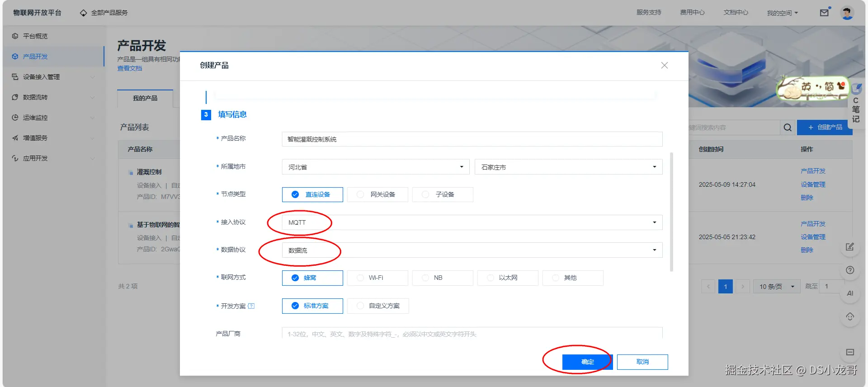This screenshot has height=387, width=868.
Task: Click the magnifier search icon in product list
Action: [788, 127]
